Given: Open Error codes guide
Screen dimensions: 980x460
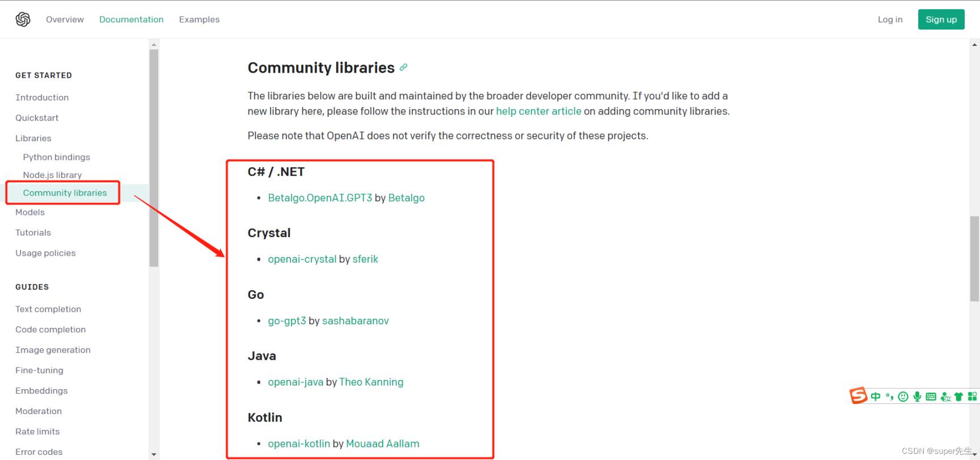Looking at the screenshot, I should (39, 452).
